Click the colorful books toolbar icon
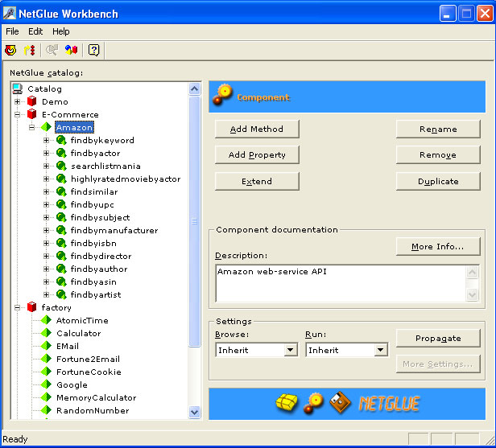Viewport: 496px width, 448px height. click(x=72, y=50)
